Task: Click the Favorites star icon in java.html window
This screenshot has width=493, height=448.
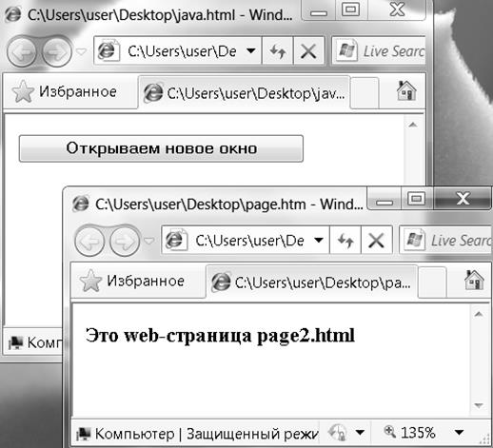Action: (x=23, y=91)
